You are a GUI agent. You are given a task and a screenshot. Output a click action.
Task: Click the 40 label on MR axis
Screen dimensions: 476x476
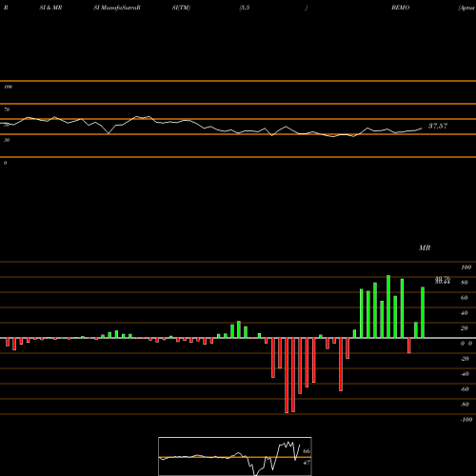(x=465, y=313)
